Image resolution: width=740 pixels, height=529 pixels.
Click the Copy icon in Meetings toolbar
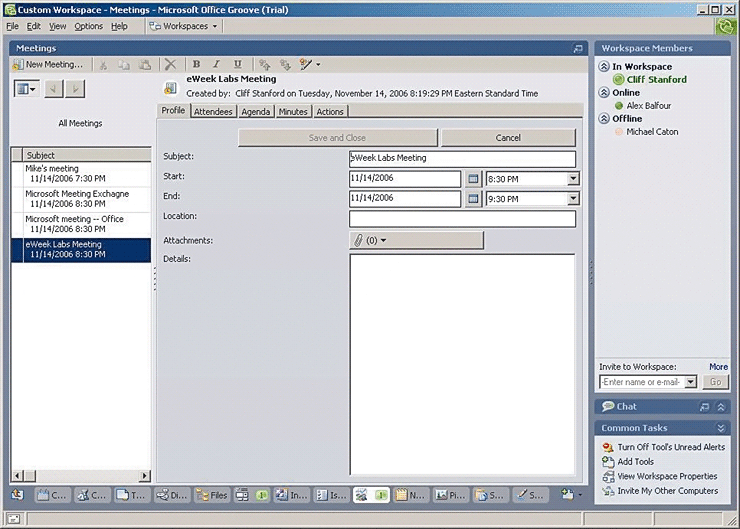pyautogui.click(x=124, y=65)
